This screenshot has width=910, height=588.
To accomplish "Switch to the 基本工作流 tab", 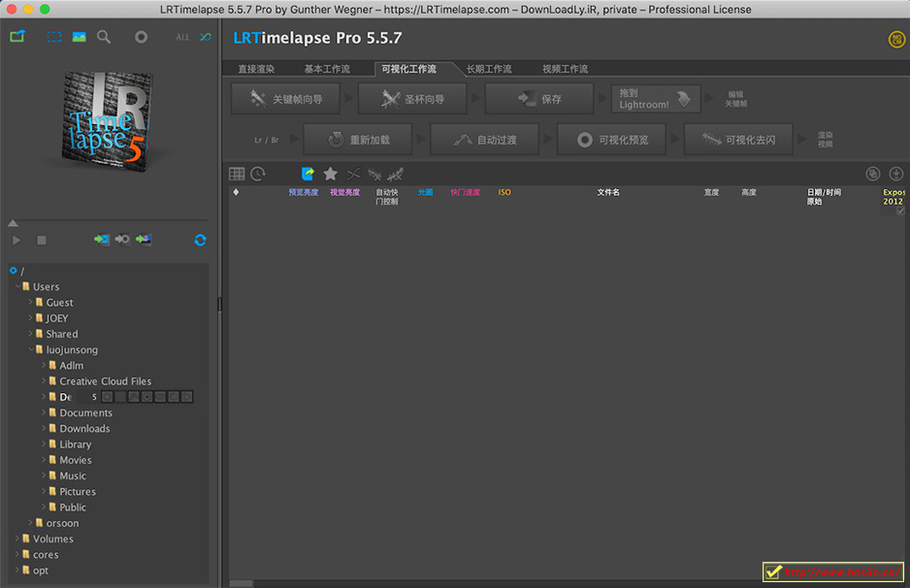I will pos(327,69).
